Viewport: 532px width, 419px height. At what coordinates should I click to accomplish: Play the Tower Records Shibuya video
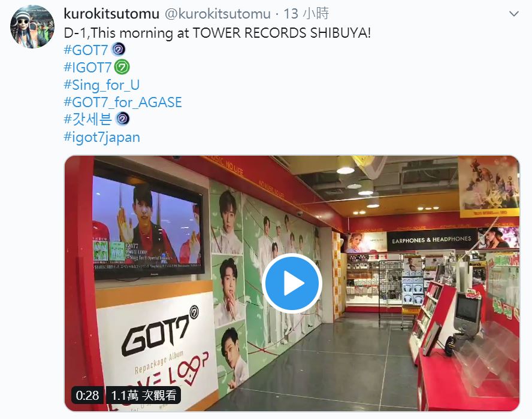pos(292,283)
